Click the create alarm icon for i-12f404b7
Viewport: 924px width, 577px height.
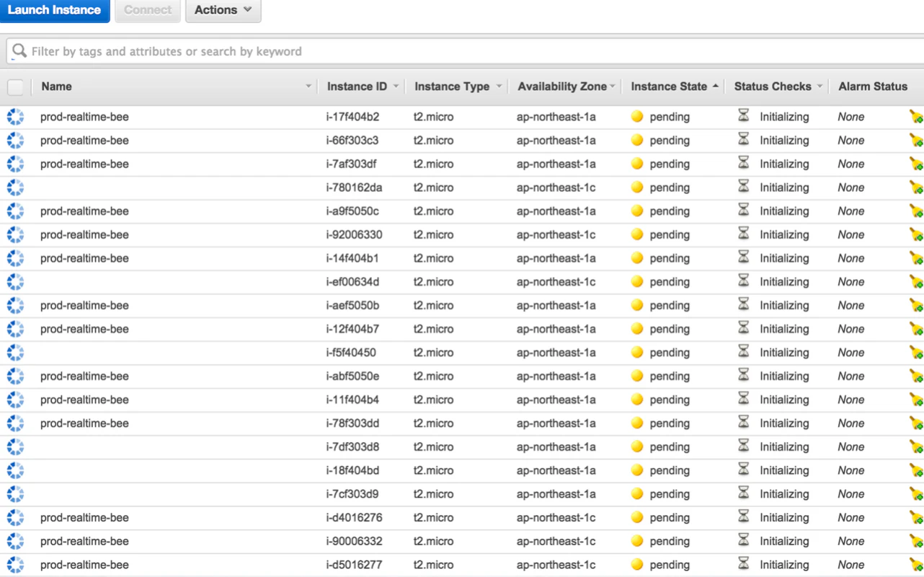tap(916, 328)
